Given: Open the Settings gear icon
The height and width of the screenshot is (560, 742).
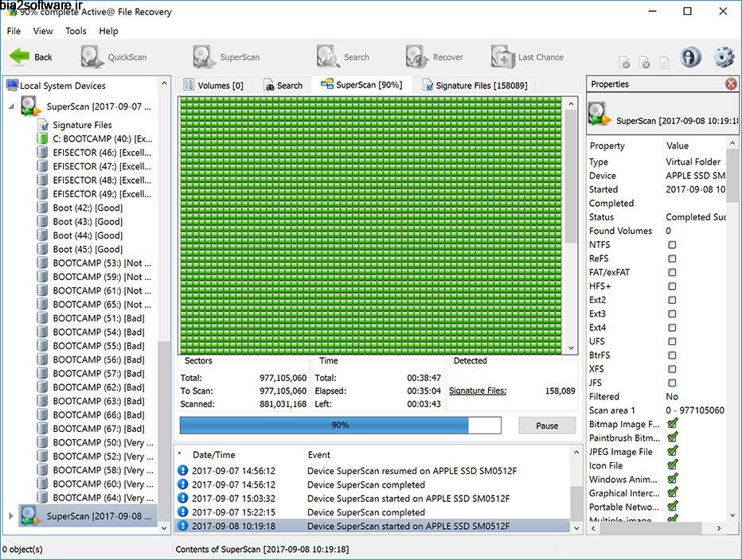Looking at the screenshot, I should [x=723, y=56].
